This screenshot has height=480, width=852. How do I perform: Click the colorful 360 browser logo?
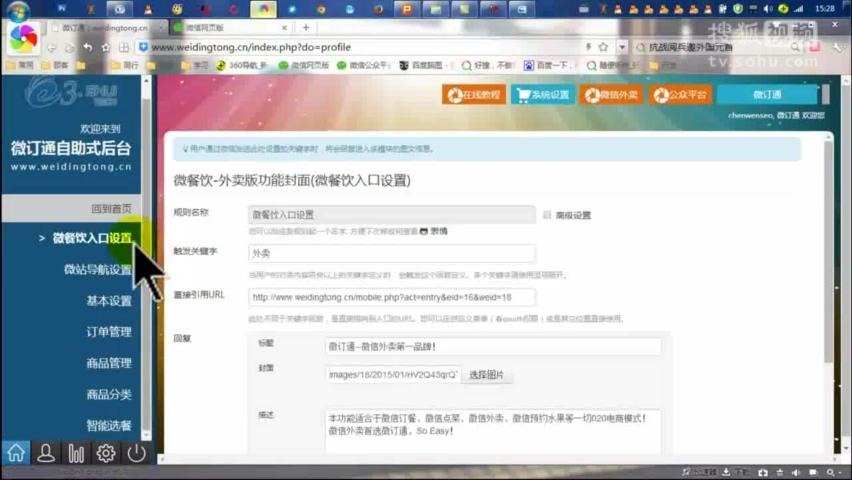(23, 38)
